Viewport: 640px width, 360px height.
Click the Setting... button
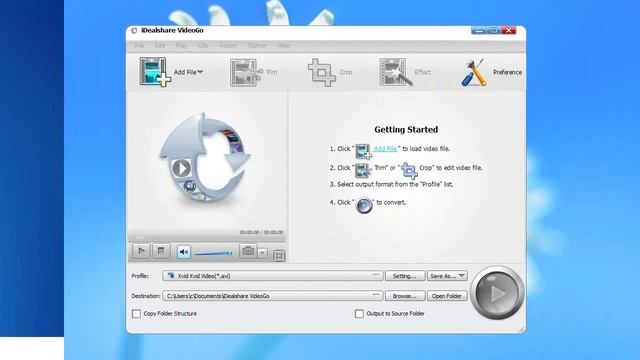point(405,276)
